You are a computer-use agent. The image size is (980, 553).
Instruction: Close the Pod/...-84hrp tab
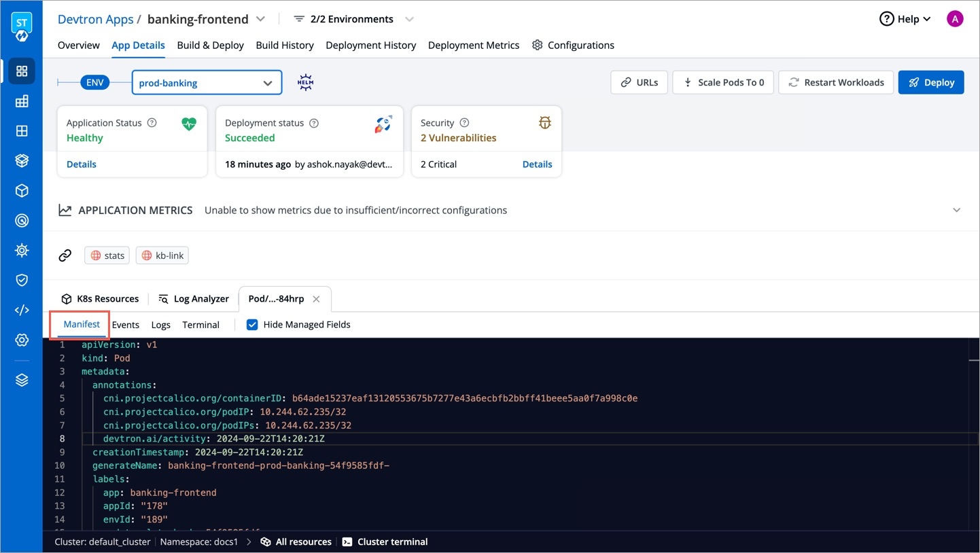coord(316,299)
